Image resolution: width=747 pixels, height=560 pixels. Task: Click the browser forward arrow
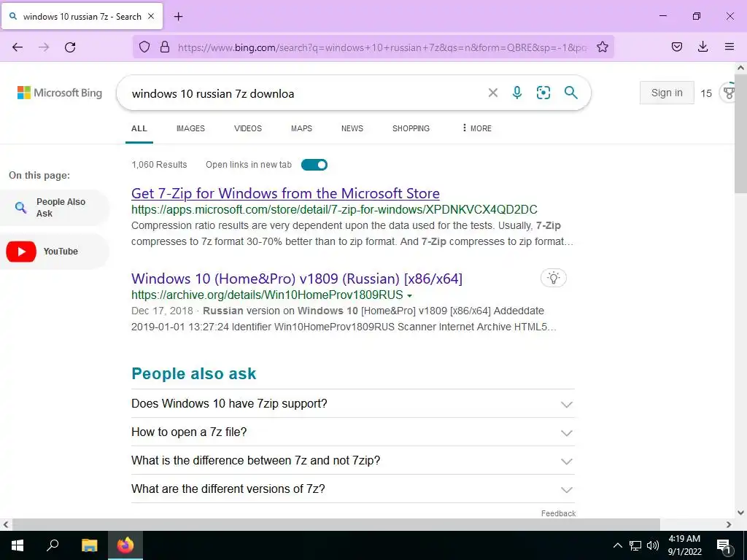(x=44, y=47)
